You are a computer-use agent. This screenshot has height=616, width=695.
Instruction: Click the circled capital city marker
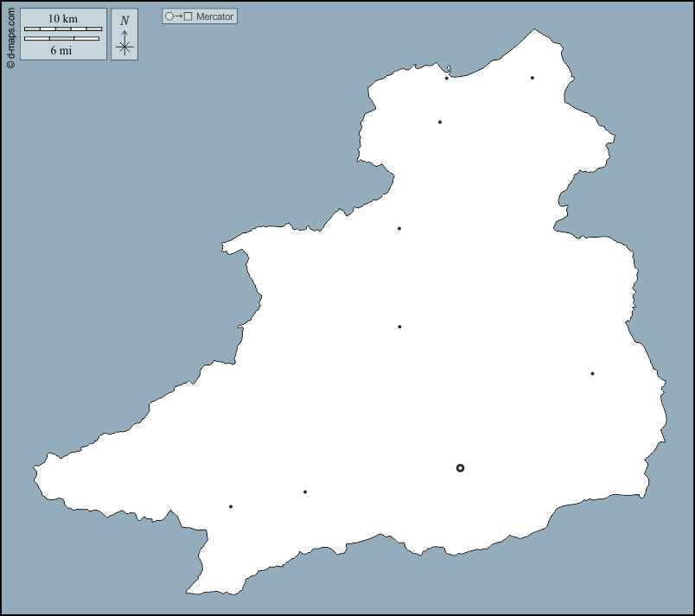460,467
